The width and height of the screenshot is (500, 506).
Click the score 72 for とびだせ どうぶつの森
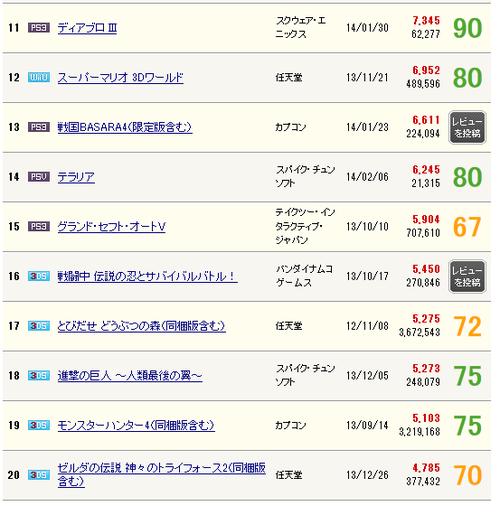[467, 326]
